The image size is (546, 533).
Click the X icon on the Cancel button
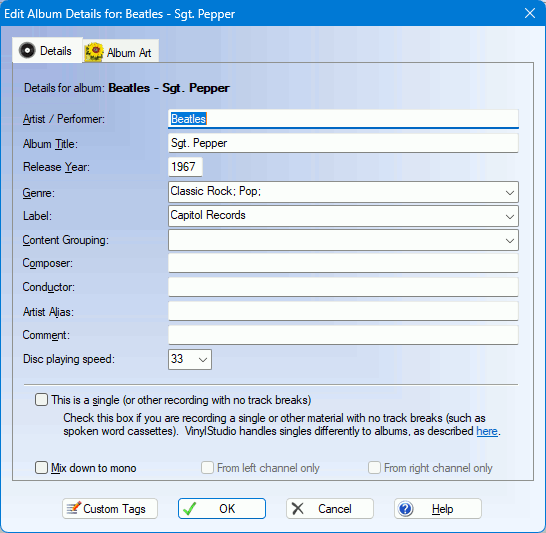(298, 509)
